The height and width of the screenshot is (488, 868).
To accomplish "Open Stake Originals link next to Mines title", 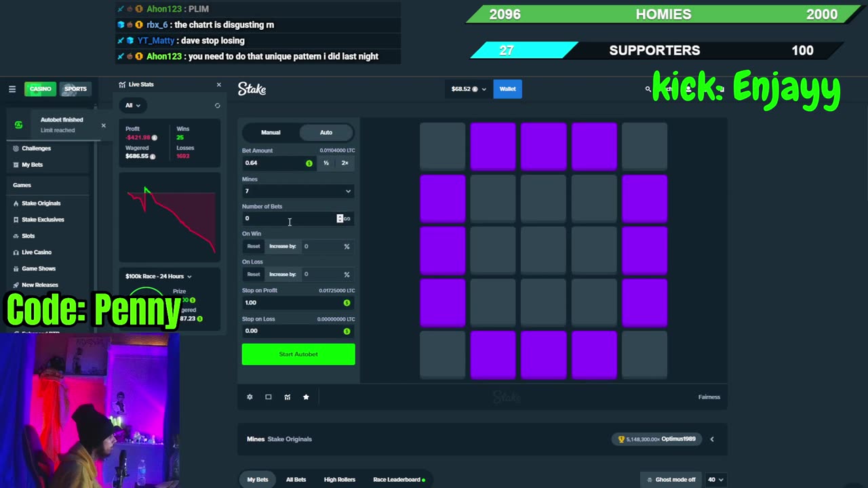I will pos(290,439).
